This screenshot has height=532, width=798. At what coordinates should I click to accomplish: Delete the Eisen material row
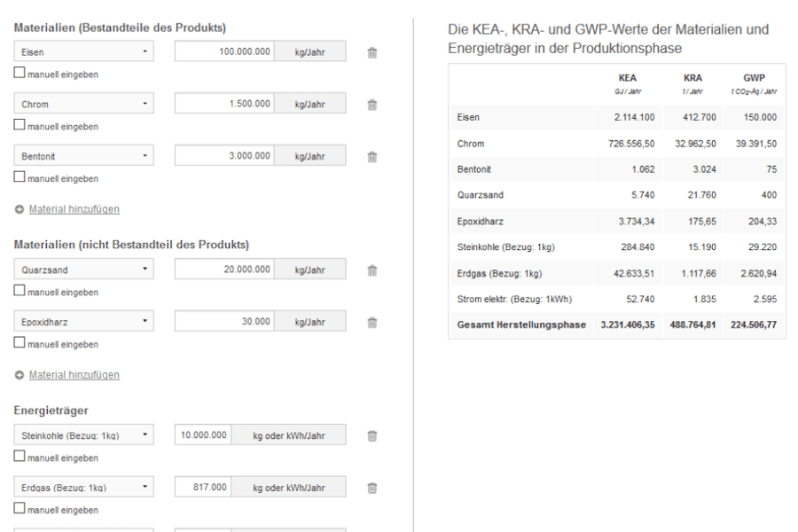point(372,53)
